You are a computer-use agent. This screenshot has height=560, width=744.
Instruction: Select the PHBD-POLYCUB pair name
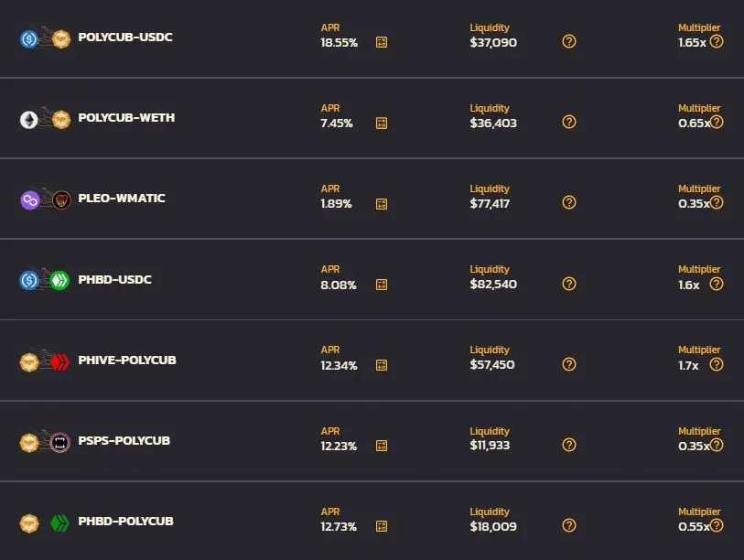point(125,521)
